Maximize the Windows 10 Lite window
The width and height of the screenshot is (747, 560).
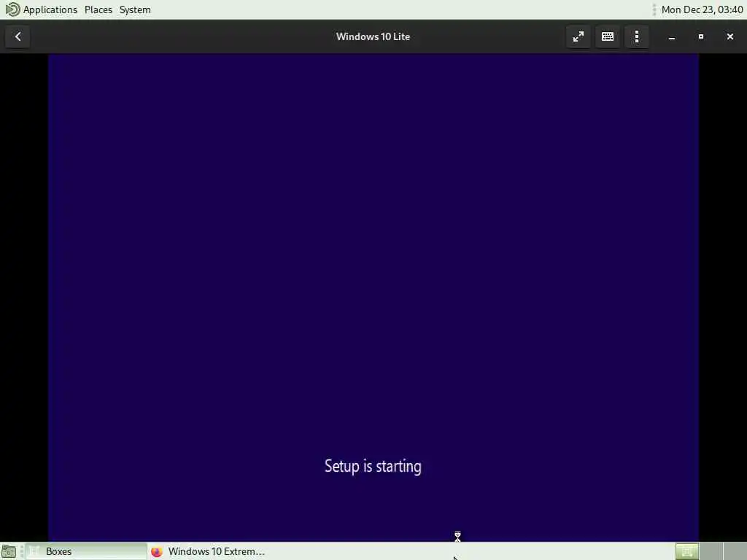click(701, 36)
